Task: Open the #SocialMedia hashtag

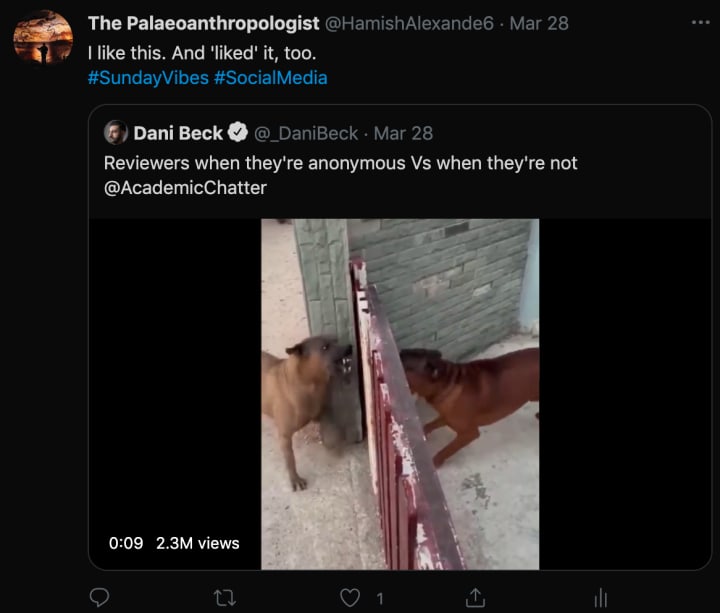Action: pyautogui.click(x=270, y=78)
